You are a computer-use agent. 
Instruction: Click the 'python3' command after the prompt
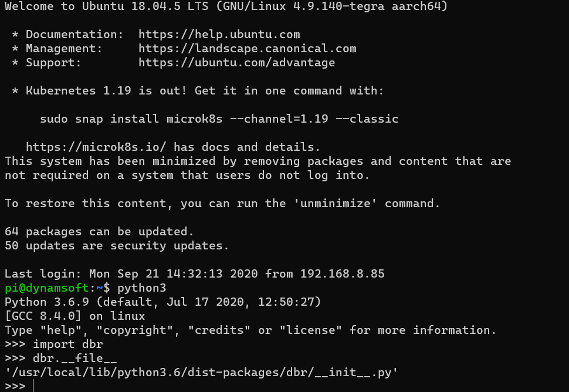point(141,288)
